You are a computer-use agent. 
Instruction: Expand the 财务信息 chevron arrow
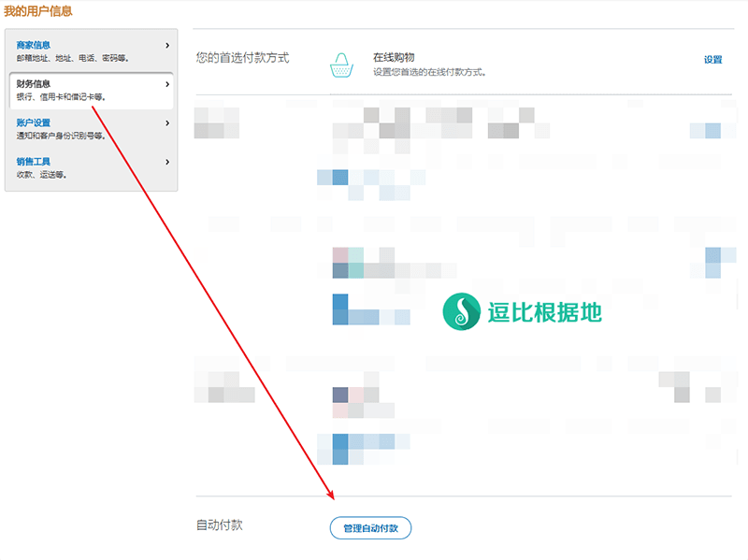(167, 84)
